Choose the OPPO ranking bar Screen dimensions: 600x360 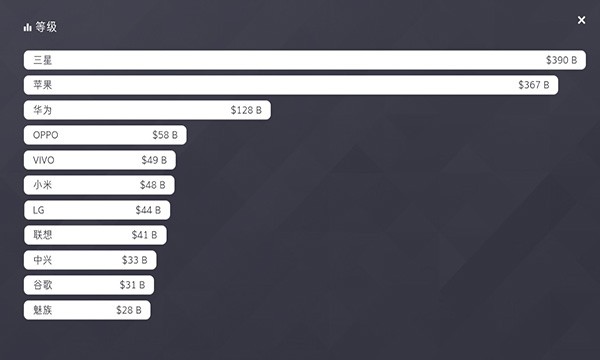105,135
